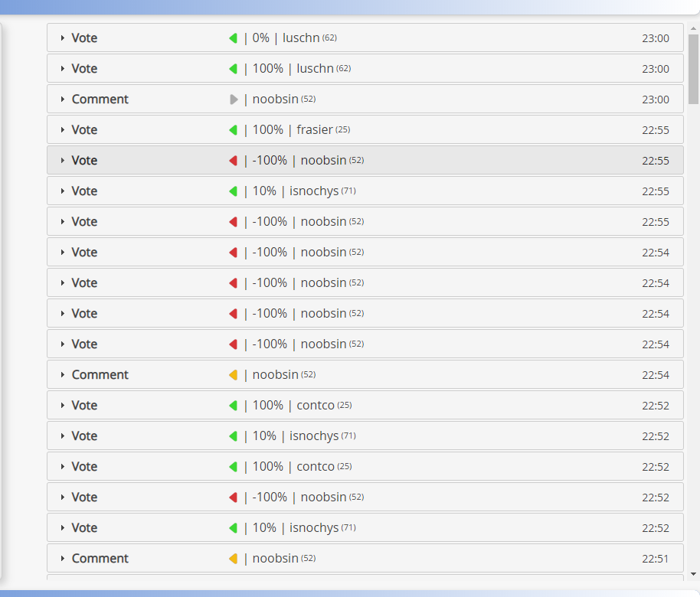Click username noobsin in 22:51 comment
This screenshot has height=597, width=700.
click(276, 558)
